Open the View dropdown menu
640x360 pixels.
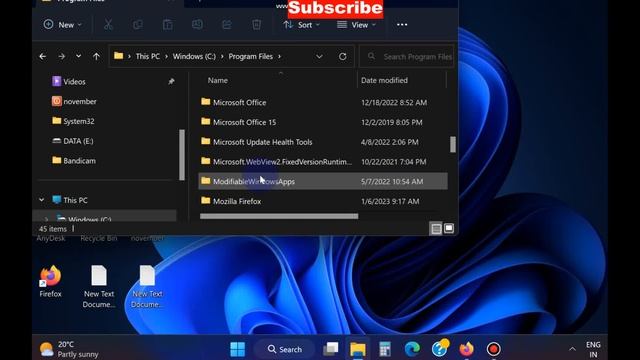(x=356, y=25)
